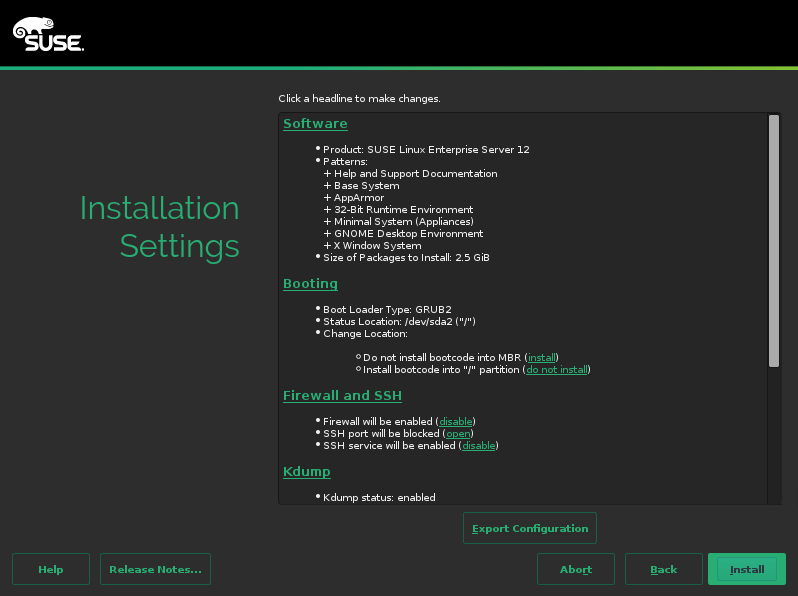This screenshot has height=596, width=798.
Task: Click 'disable' link for SSH service
Action: (x=478, y=445)
